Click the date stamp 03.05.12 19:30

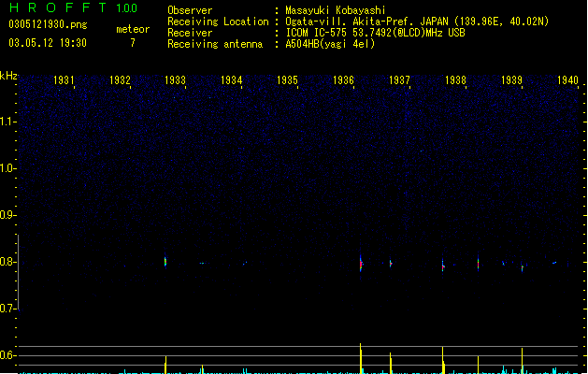[48, 43]
